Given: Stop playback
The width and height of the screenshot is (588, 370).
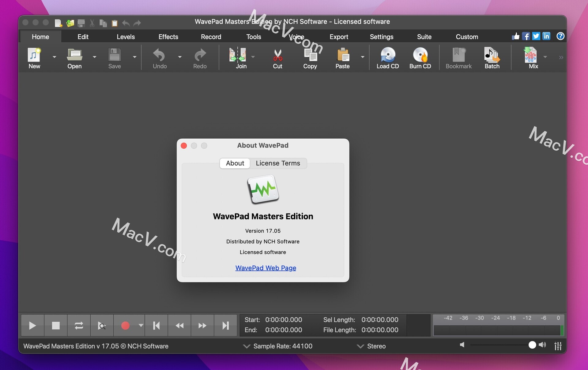Looking at the screenshot, I should coord(56,325).
